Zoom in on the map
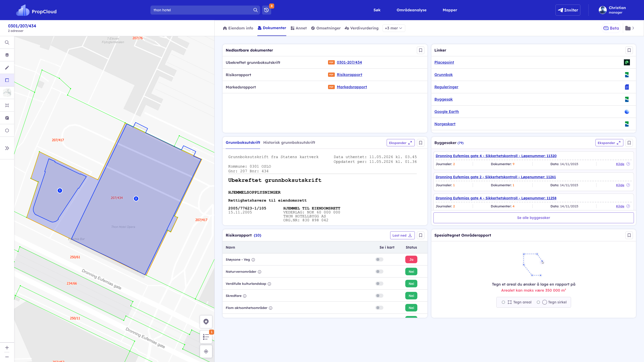Viewport: 644px width, 362px height. pyautogui.click(x=7, y=348)
